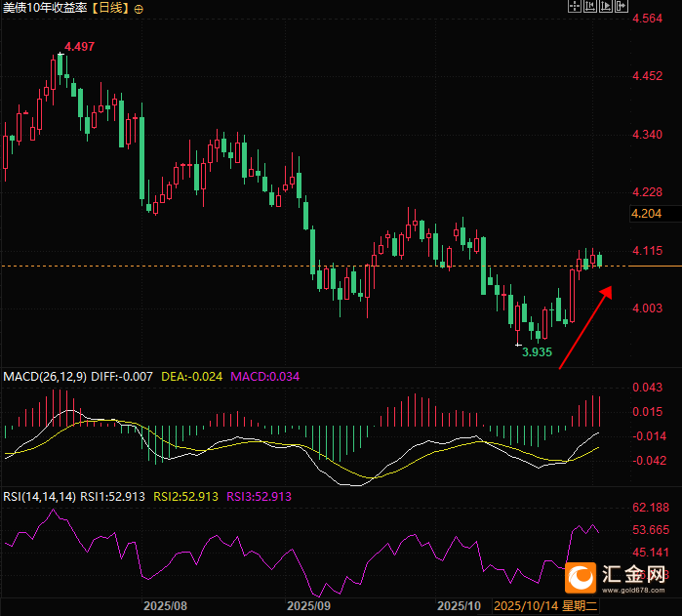Viewport: 682px width, 616px height.
Task: Click the crosshair cursor icon in top toolbar
Action: [x=574, y=7]
